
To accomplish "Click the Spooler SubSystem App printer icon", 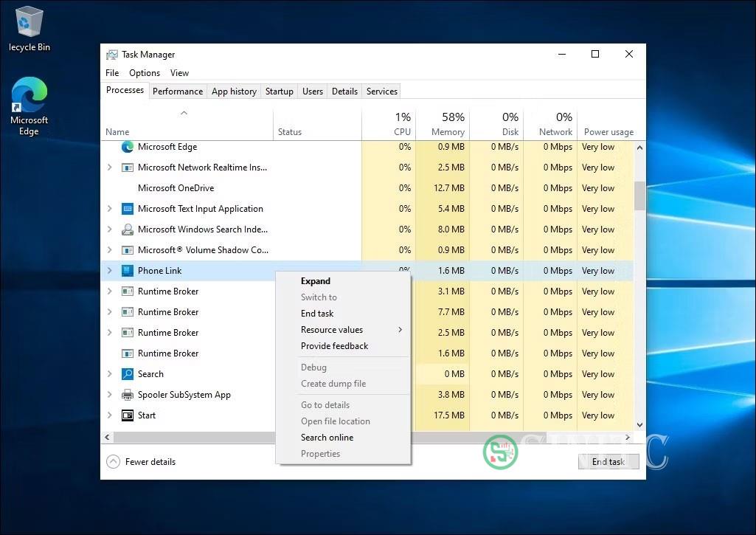I will click(128, 395).
